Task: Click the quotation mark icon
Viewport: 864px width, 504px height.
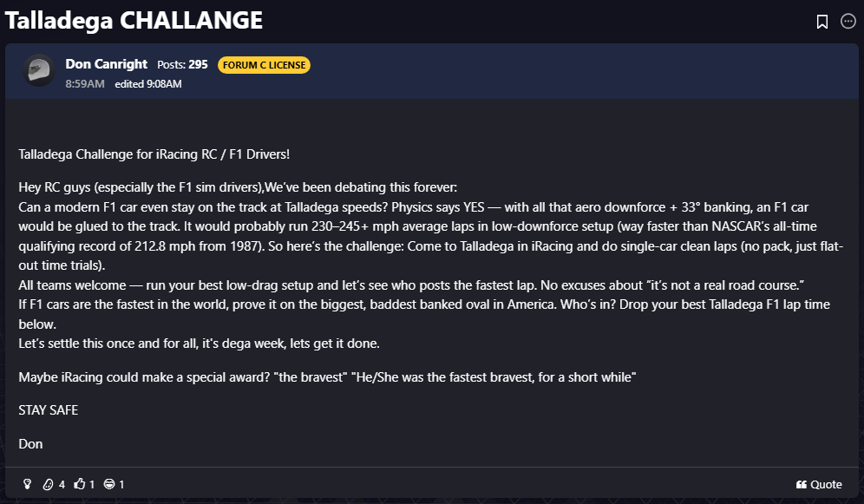Action: (x=801, y=484)
